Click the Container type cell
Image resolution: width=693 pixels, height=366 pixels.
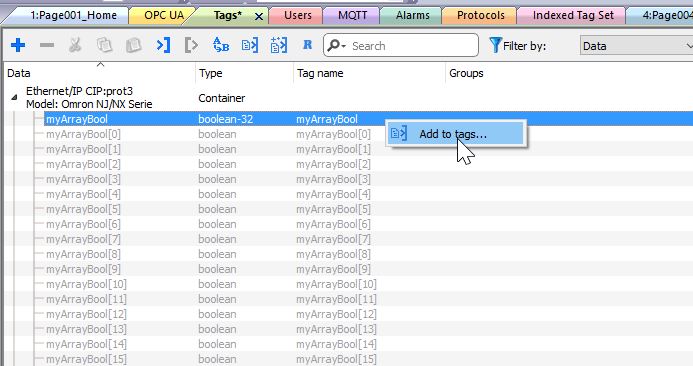[x=221, y=98]
